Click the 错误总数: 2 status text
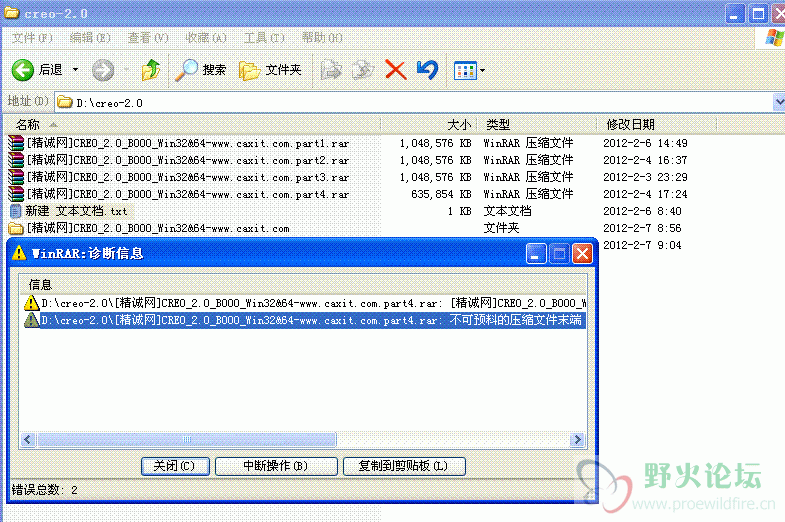785x522 pixels. [x=45, y=489]
